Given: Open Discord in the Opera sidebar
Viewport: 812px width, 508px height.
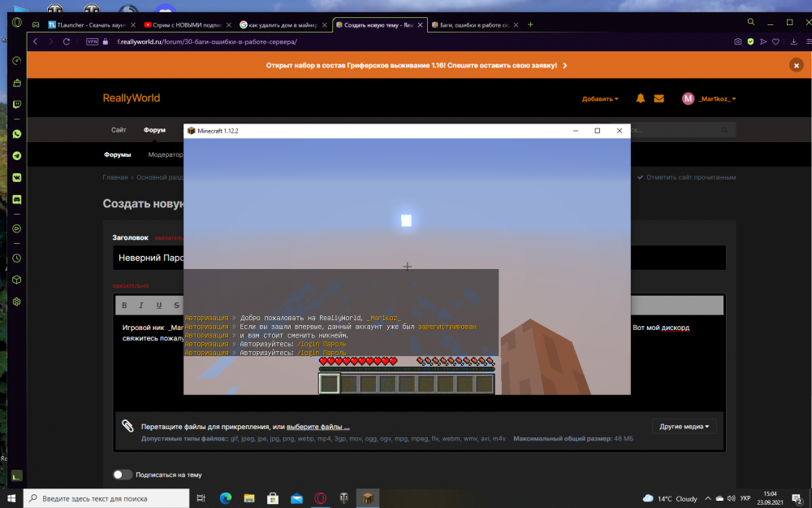Looking at the screenshot, I should pyautogui.click(x=16, y=200).
